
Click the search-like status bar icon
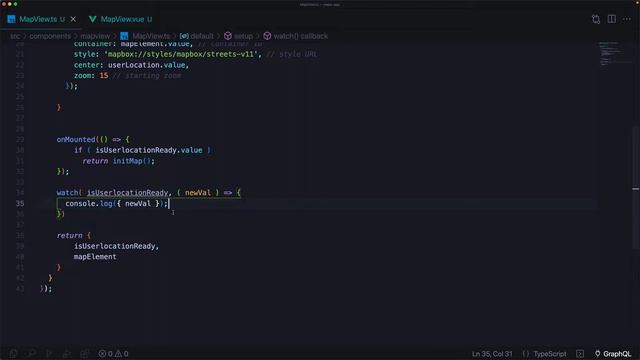coord(31,353)
